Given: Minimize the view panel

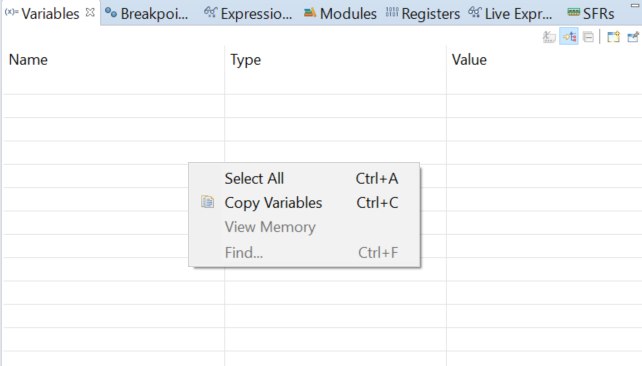Looking at the screenshot, I should [x=635, y=6].
